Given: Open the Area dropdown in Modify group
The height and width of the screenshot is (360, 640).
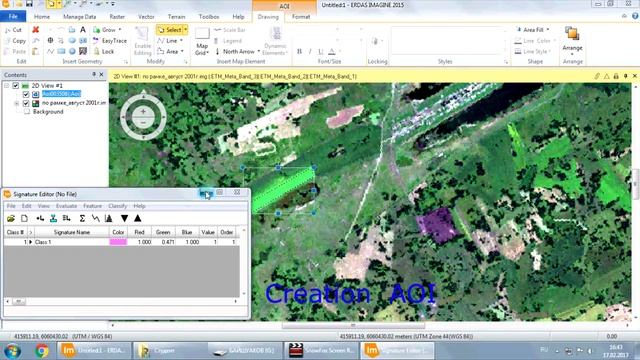Looking at the screenshot, I should click(182, 51).
